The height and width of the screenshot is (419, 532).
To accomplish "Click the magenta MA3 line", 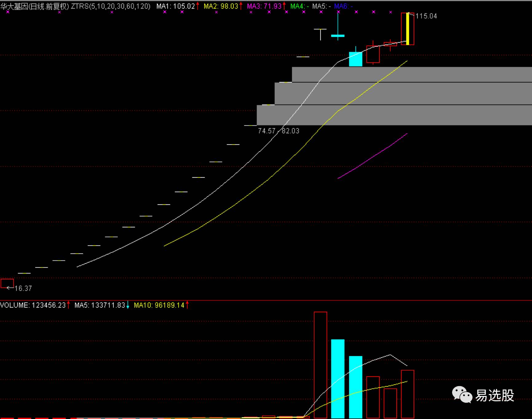I will pyautogui.click(x=372, y=156).
